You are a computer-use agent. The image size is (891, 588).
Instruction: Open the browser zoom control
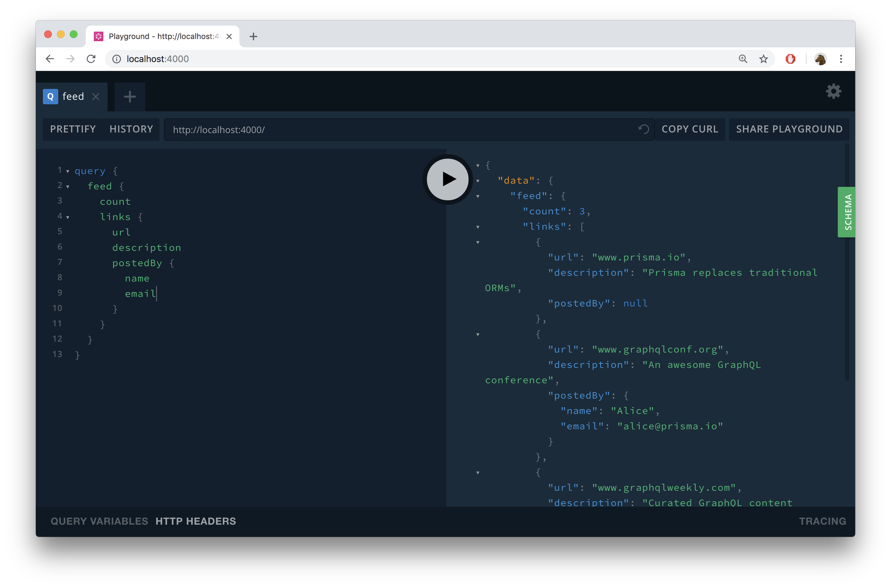743,59
